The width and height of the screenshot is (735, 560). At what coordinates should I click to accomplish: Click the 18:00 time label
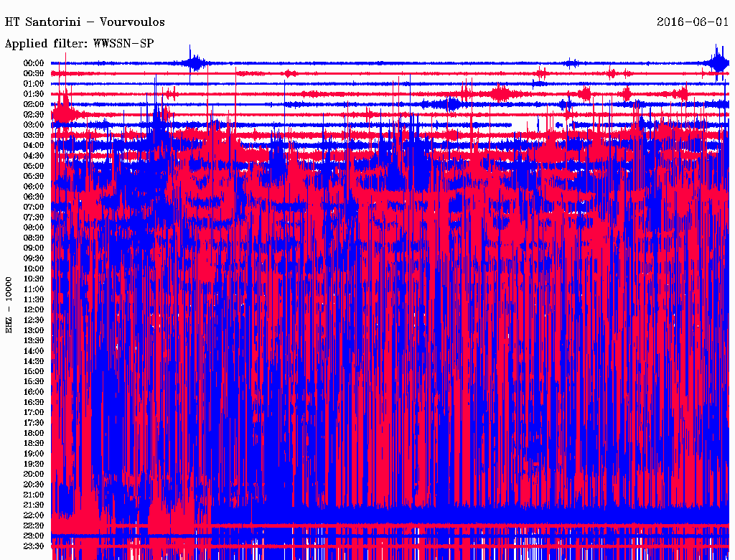[34, 433]
